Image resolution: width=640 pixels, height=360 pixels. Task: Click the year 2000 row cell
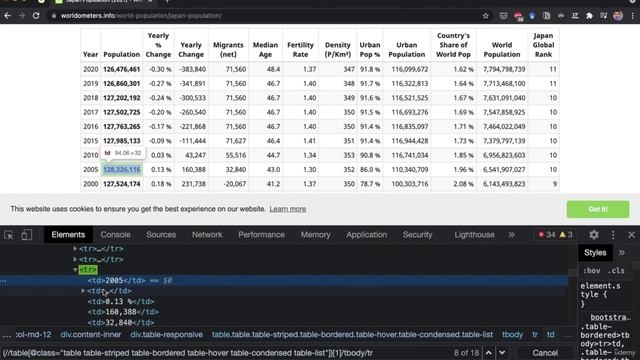pos(91,184)
